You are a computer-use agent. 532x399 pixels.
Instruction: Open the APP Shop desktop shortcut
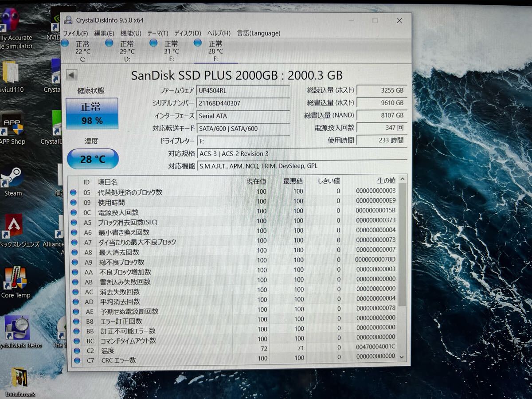pyautogui.click(x=12, y=129)
